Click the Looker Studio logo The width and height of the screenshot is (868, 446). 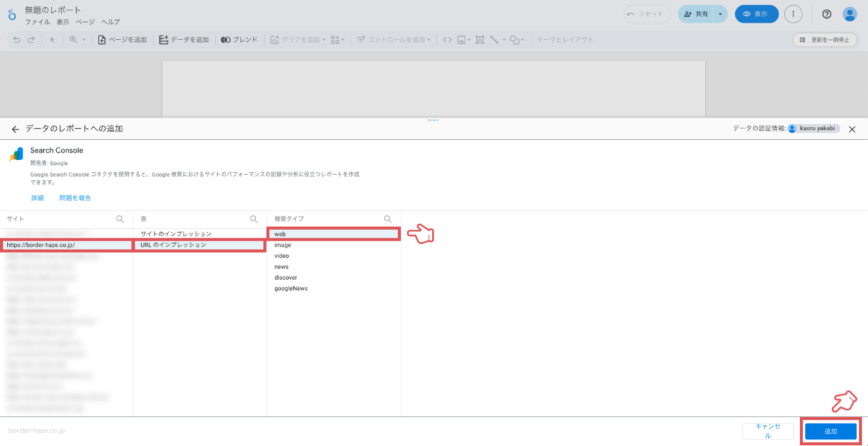click(11, 14)
